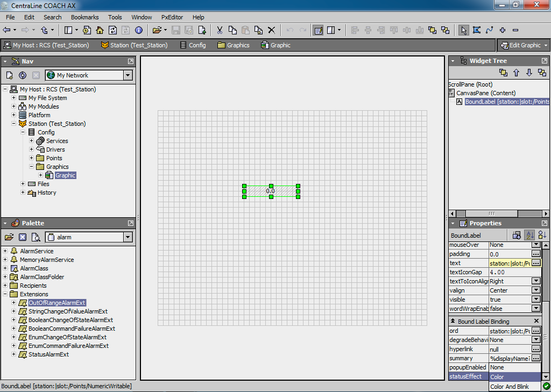The width and height of the screenshot is (551, 392).
Task: Open the alarm palette dropdown
Action: click(128, 237)
